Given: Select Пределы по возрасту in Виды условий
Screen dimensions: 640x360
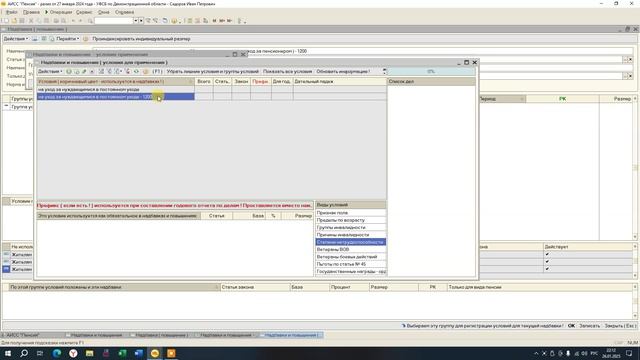Looking at the screenshot, I should tap(351, 220).
